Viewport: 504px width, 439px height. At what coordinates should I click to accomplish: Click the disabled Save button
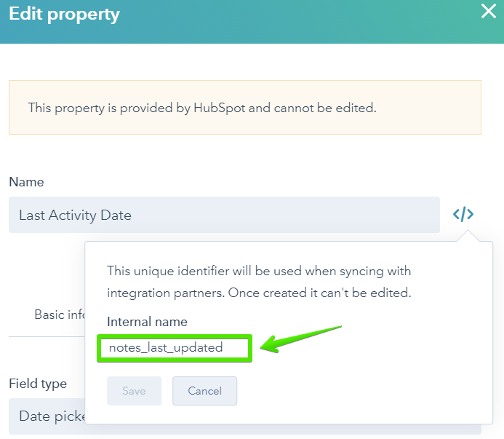tap(134, 391)
